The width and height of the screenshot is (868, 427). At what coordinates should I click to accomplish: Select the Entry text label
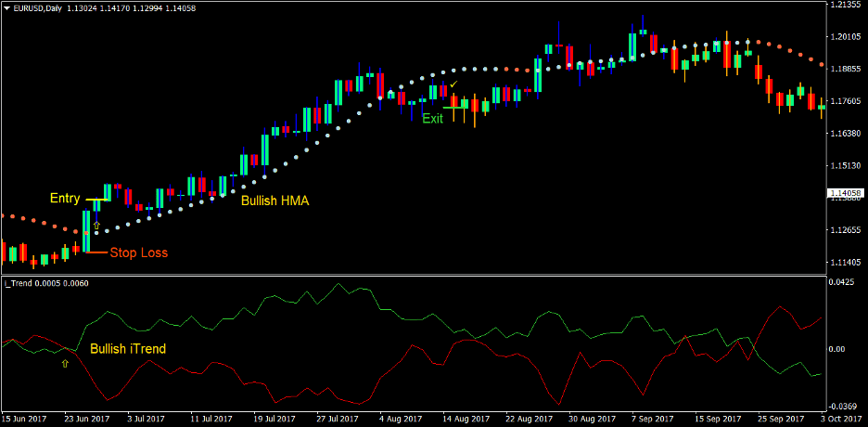(x=65, y=199)
